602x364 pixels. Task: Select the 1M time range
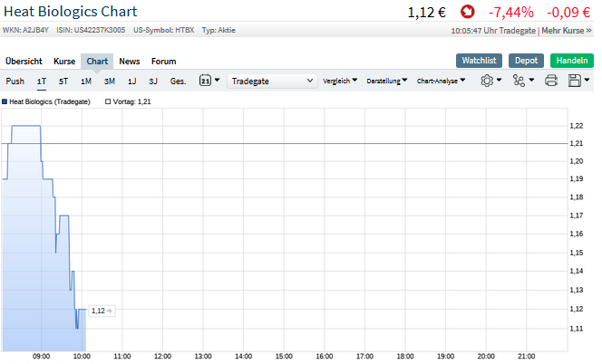[x=86, y=81]
